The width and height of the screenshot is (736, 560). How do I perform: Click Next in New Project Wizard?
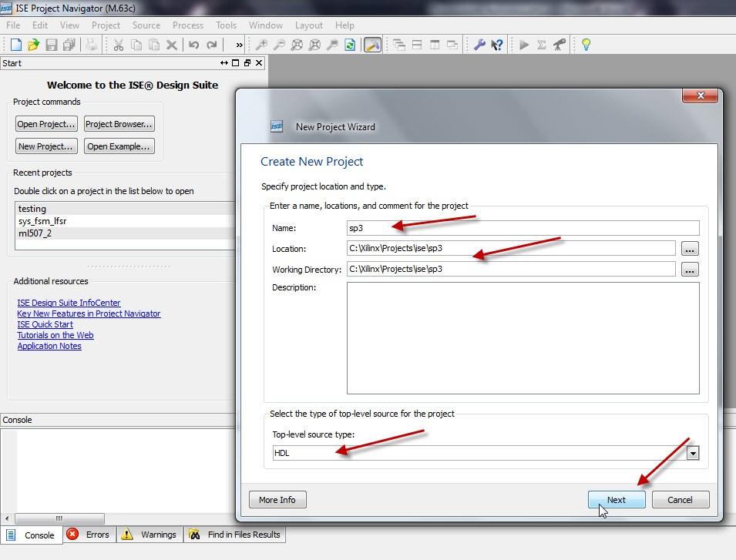tap(617, 500)
